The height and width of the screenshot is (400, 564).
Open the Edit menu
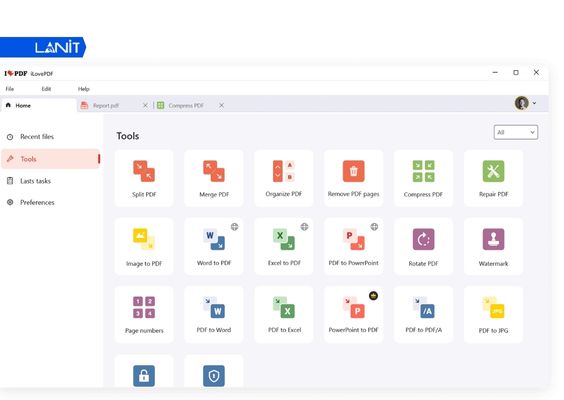coord(46,89)
